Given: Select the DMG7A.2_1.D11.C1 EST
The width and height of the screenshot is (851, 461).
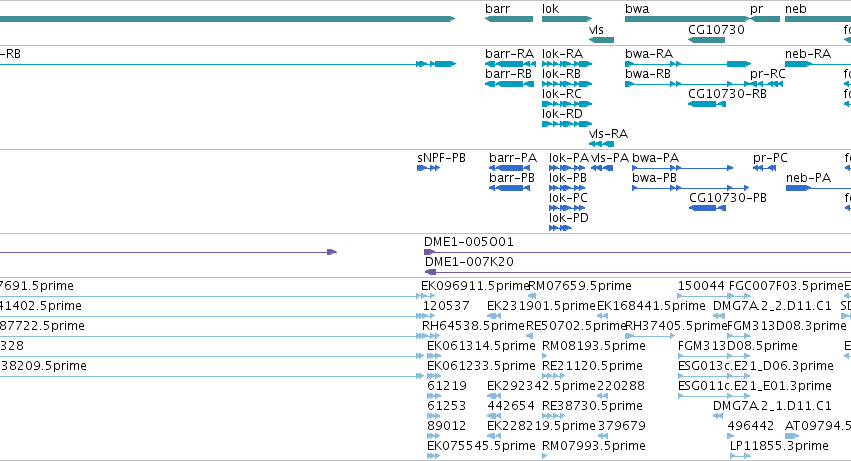Looking at the screenshot, I should coord(718,416).
